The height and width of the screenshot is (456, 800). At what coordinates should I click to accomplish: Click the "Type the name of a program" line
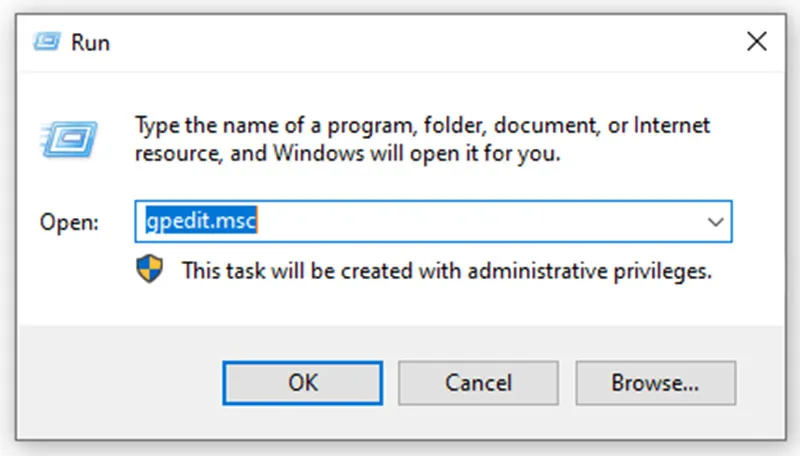[422, 125]
